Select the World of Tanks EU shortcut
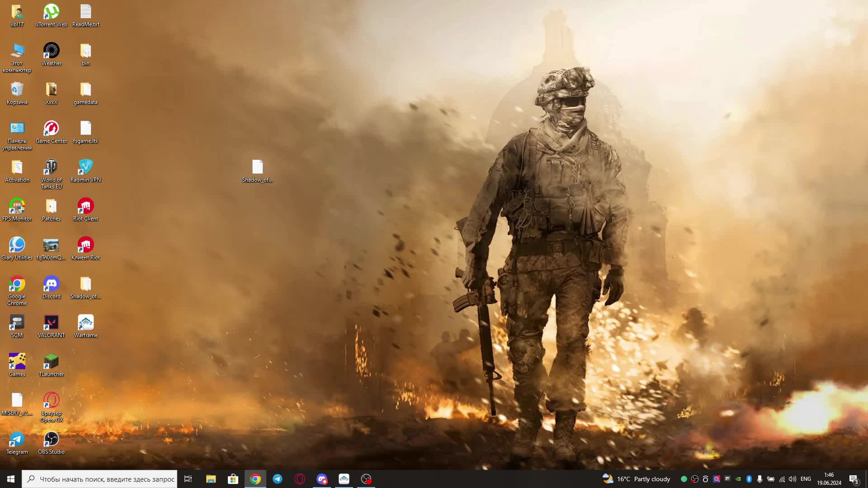The width and height of the screenshot is (868, 488). tap(51, 173)
